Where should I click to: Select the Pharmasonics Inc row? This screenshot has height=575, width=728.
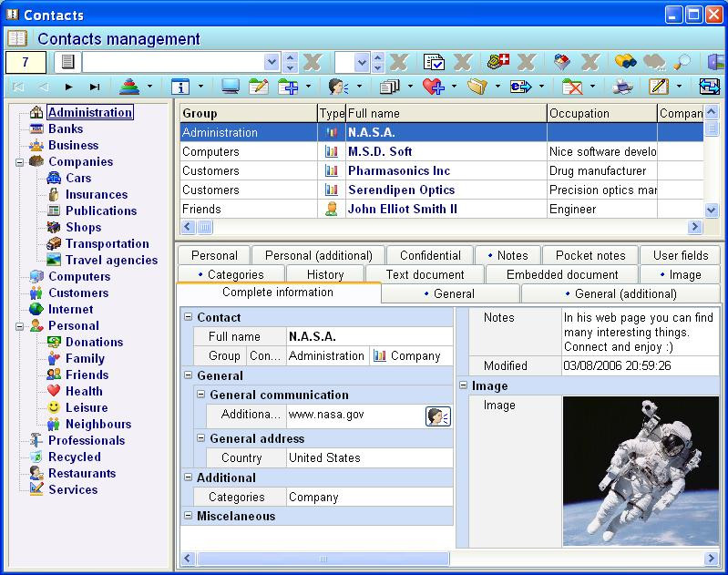pos(442,171)
